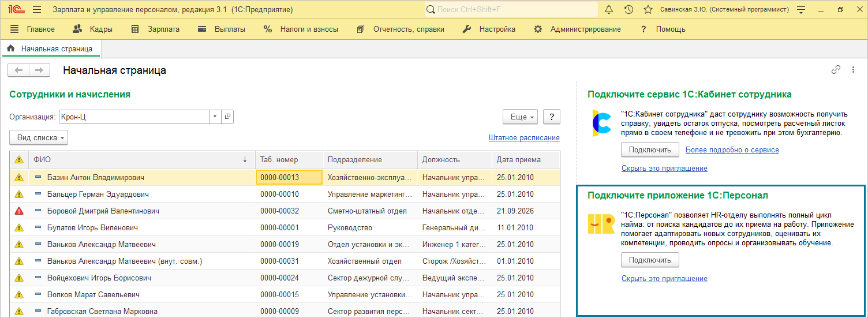This screenshot has width=868, height=318.
Task: Open history clock icon
Action: click(629, 10)
